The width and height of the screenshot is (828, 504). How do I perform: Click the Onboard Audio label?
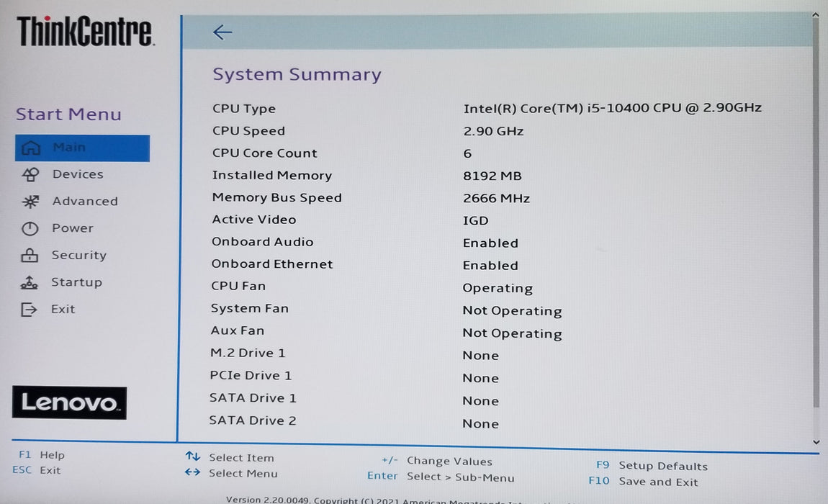point(263,242)
